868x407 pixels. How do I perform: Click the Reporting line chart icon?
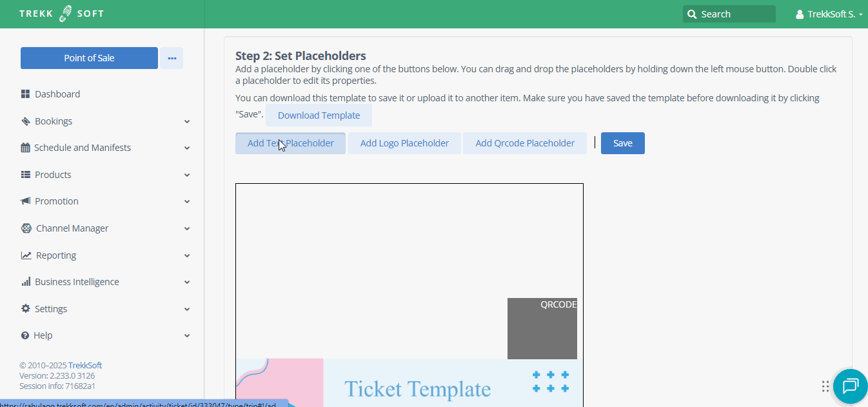click(x=25, y=255)
